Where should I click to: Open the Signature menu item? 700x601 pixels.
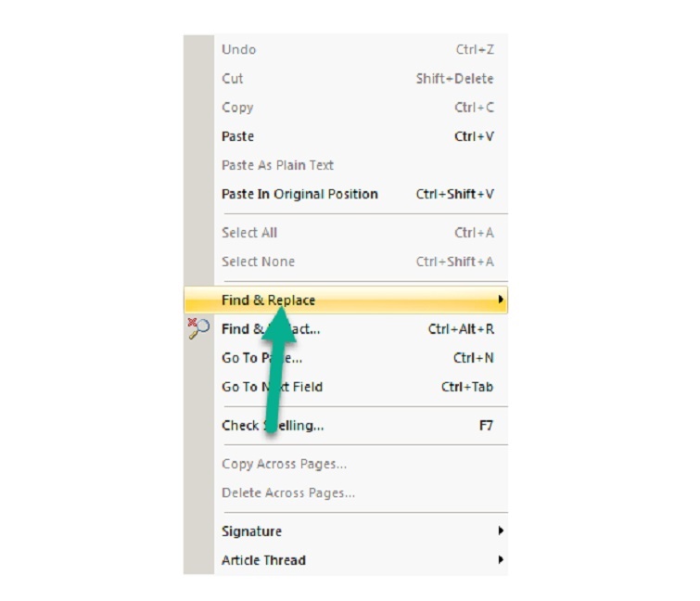pyautogui.click(x=251, y=531)
